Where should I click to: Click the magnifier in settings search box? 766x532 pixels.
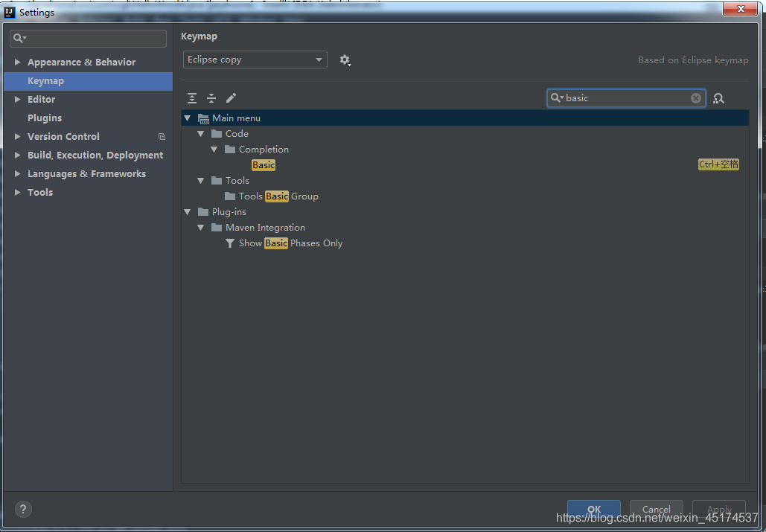[x=19, y=38]
